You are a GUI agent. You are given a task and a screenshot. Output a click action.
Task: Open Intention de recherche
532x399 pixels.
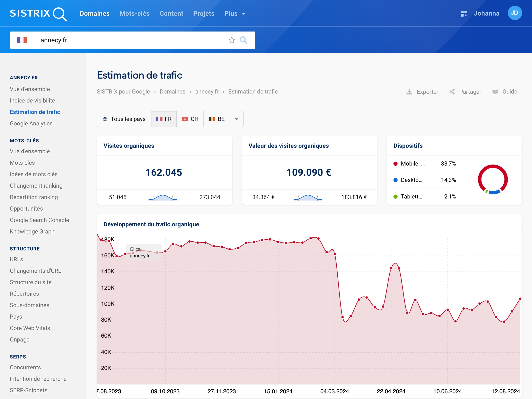point(38,379)
